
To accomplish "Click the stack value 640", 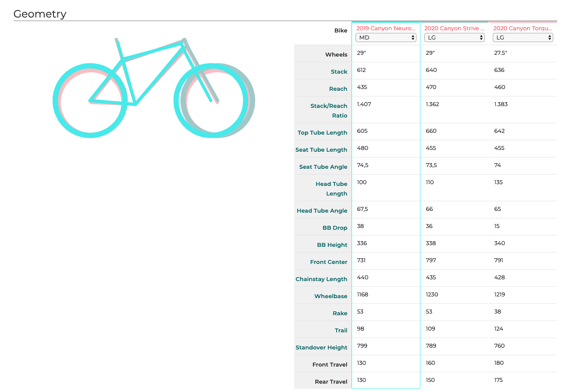I will click(431, 70).
